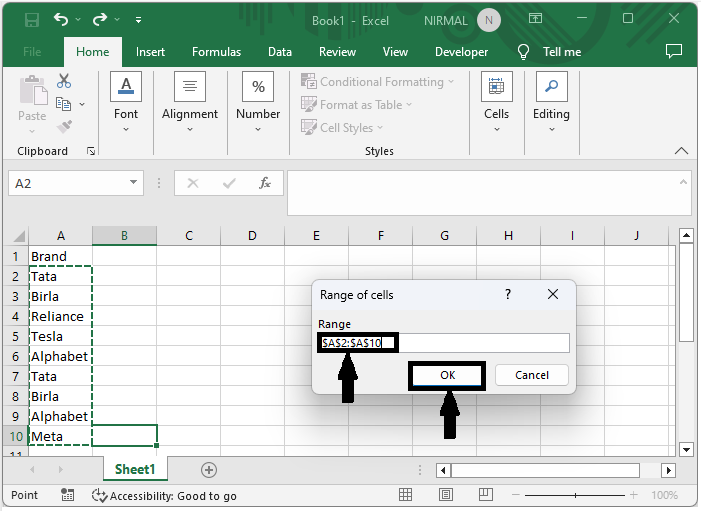
Task: Switch to Normal view icon
Action: pyautogui.click(x=405, y=494)
